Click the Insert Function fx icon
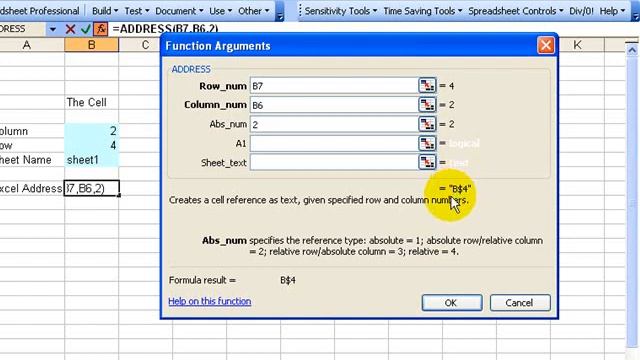The height and width of the screenshot is (360, 640). point(100,29)
